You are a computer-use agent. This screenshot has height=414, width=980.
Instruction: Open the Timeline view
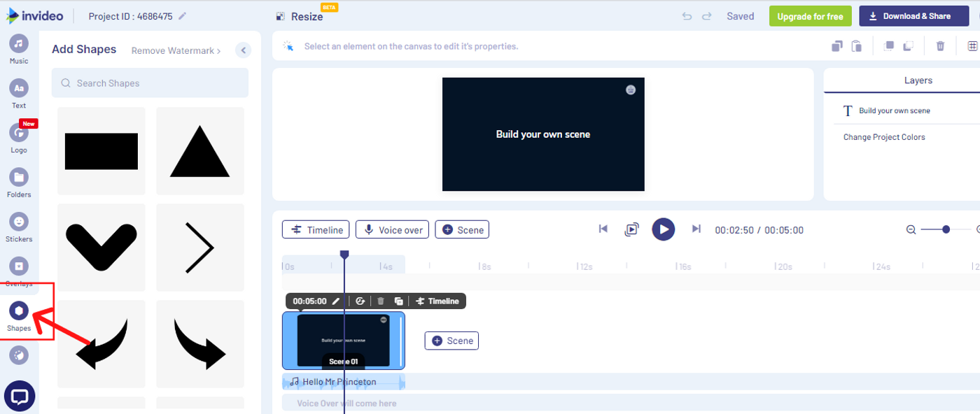point(315,229)
